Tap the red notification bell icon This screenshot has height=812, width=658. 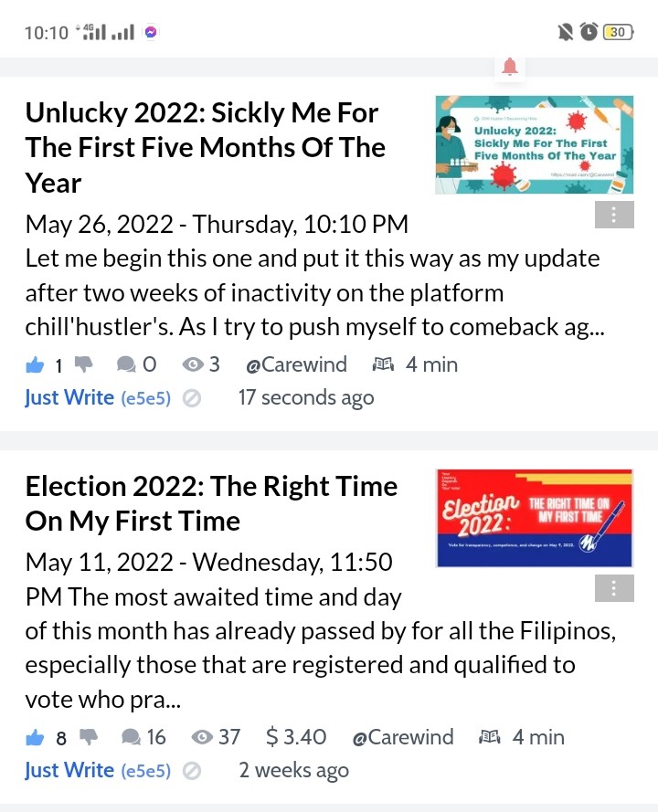(x=510, y=68)
